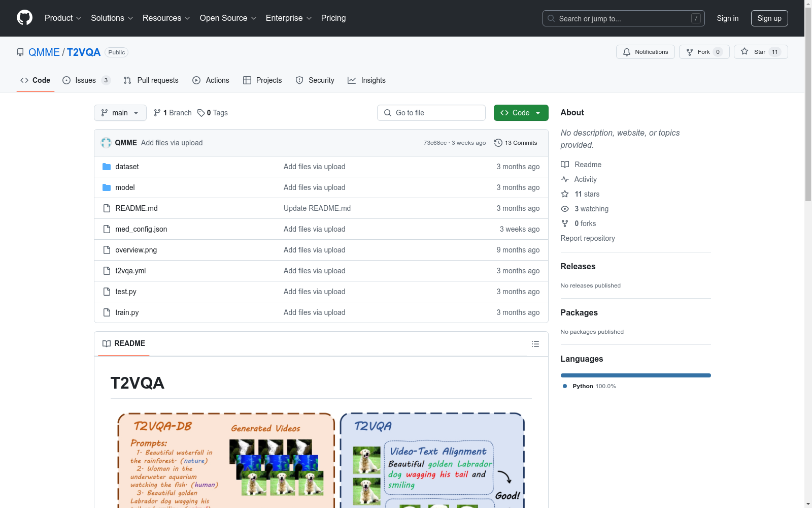The width and height of the screenshot is (812, 508).
Task: Open the T2VQA repository link
Action: coord(84,52)
